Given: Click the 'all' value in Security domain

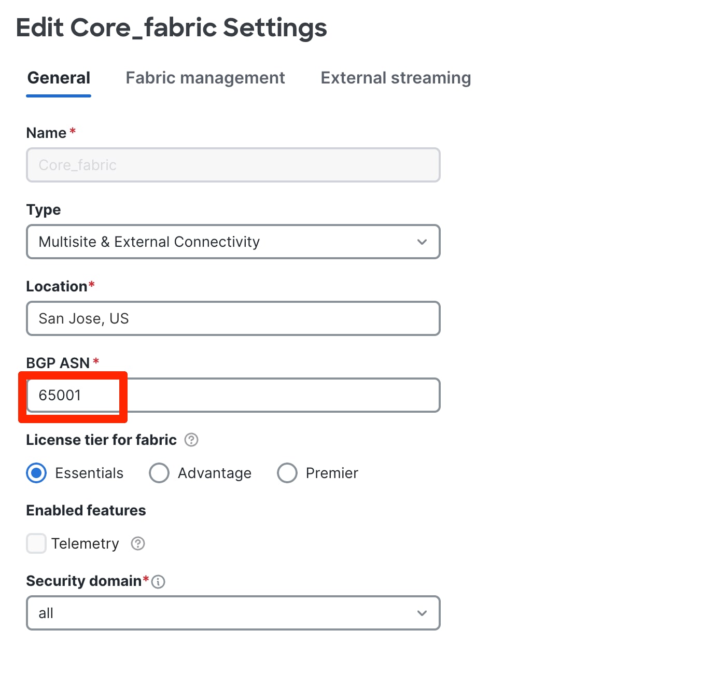Looking at the screenshot, I should pos(46,613).
